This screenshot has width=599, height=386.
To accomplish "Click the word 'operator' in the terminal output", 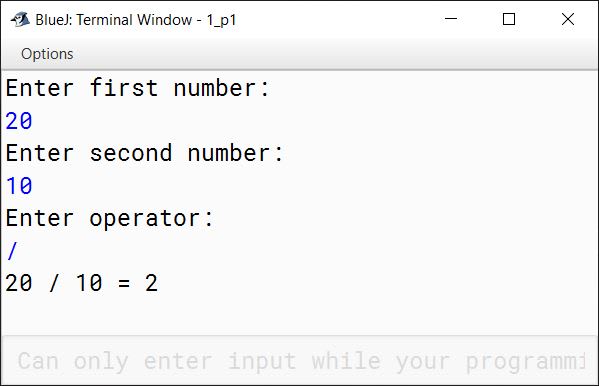I will (x=144, y=219).
